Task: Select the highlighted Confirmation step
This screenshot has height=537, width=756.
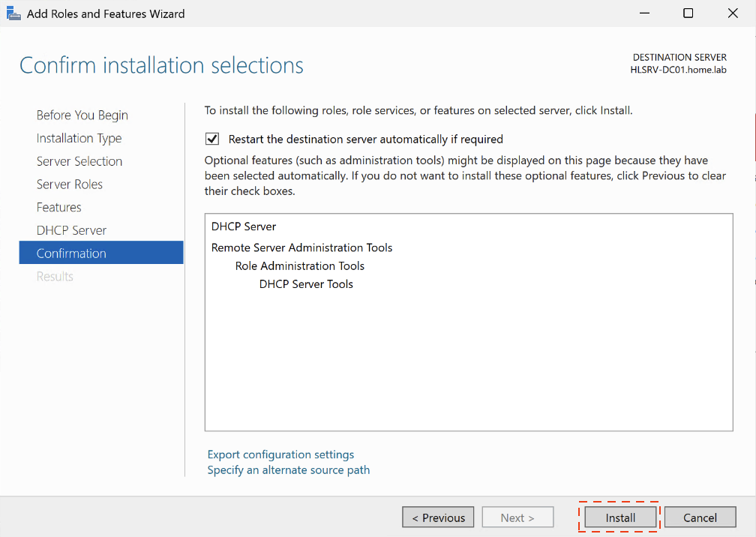Action: pos(71,253)
